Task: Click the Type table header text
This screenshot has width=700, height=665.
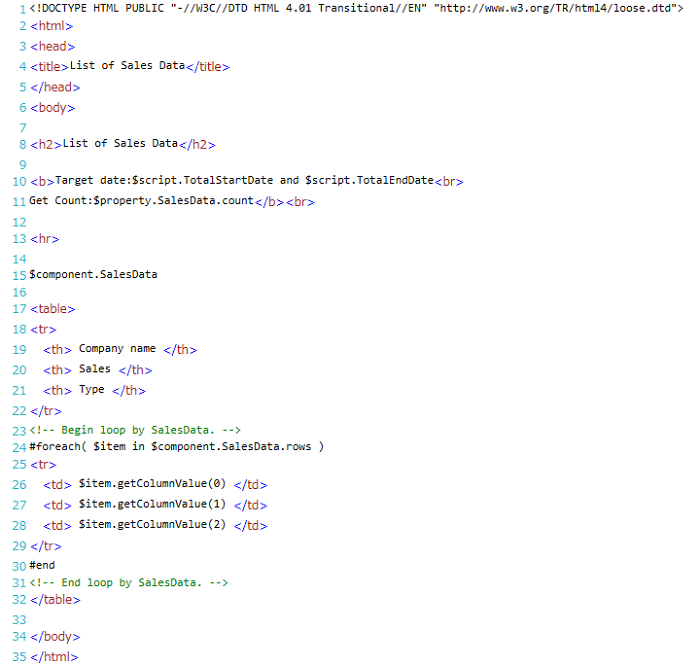Action: (x=91, y=390)
